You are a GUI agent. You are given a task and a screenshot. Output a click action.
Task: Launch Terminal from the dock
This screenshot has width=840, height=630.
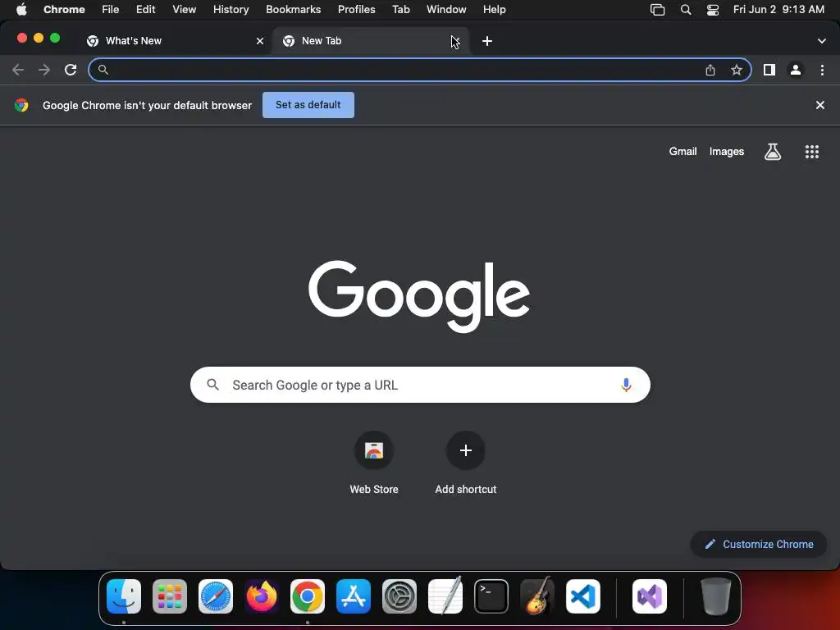[491, 596]
